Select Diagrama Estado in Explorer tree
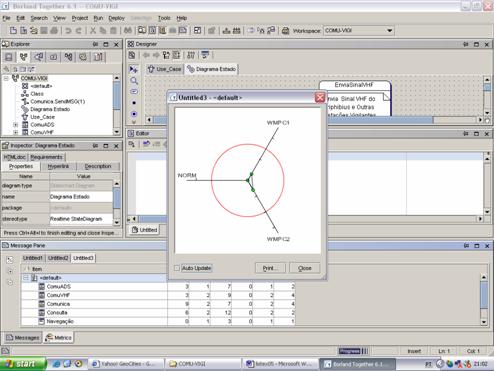Screen dimensions: 494x371 tap(50, 109)
